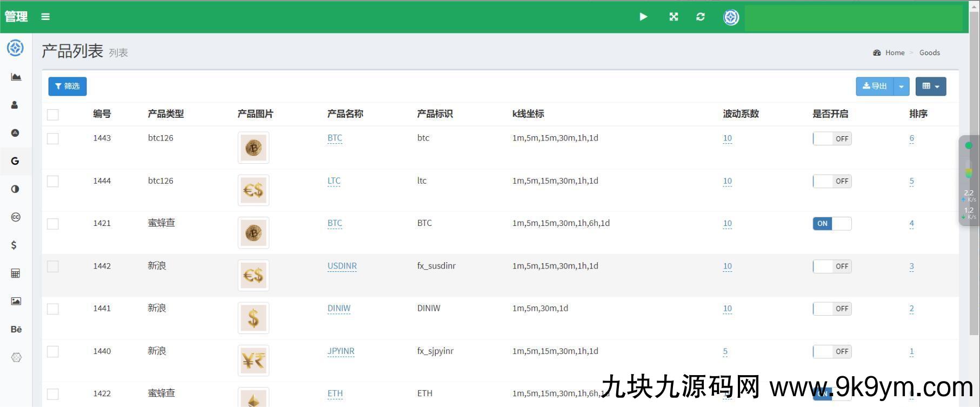The width and height of the screenshot is (980, 407).
Task: Click the 波动系数 column header
Action: coord(741,114)
